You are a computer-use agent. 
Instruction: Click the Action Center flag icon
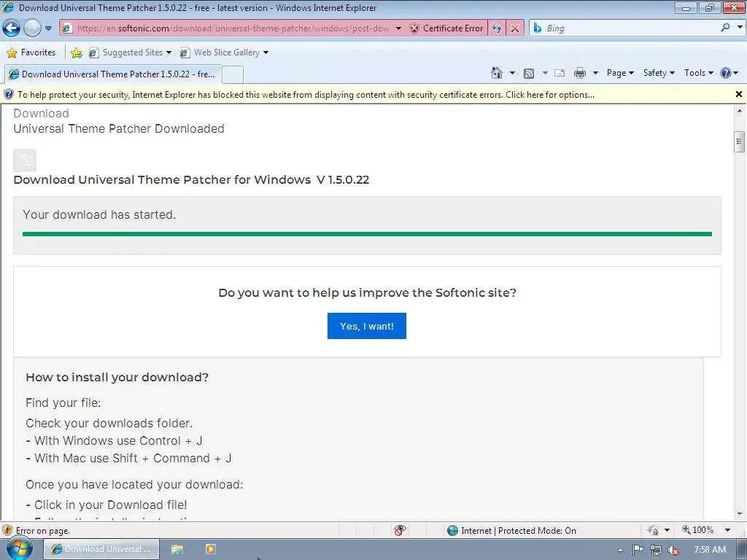(x=638, y=550)
